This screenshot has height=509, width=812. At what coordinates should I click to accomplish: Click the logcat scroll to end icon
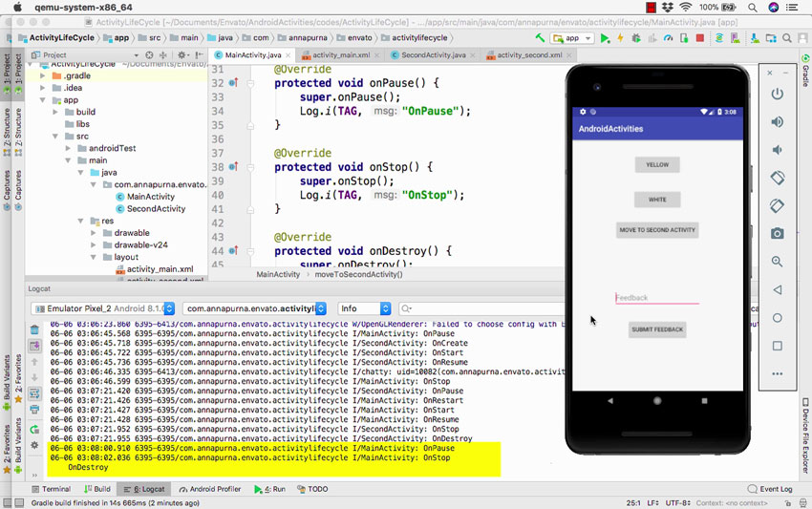[34, 346]
